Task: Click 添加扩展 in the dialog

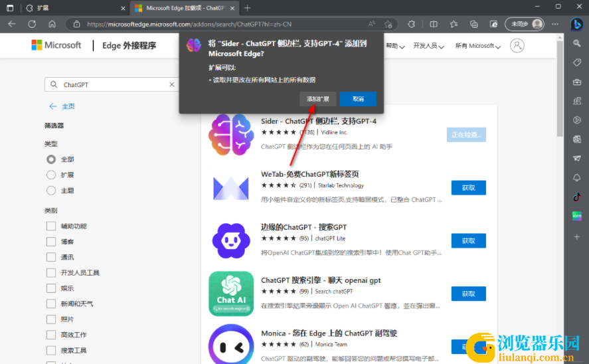Action: click(318, 99)
